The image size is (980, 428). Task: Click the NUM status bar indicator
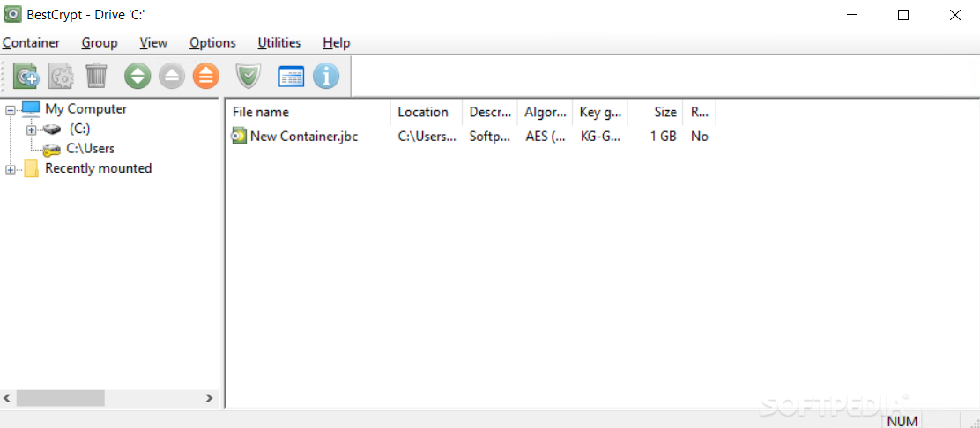pos(901,421)
